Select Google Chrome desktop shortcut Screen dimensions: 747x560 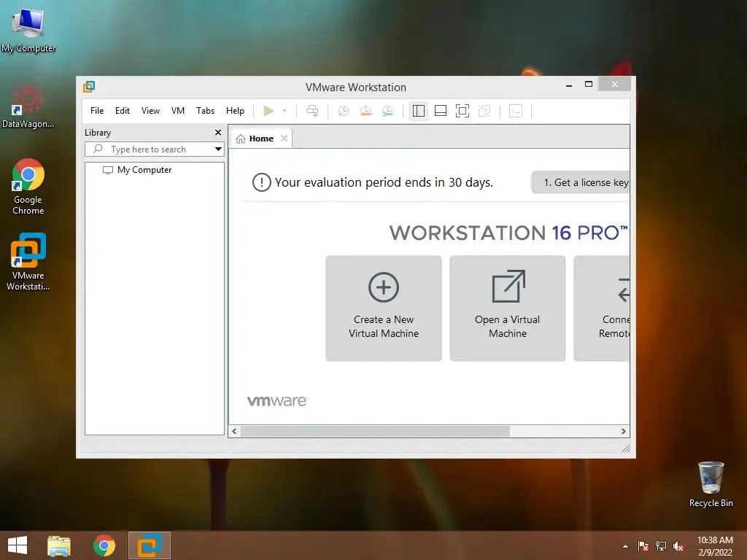[x=28, y=187]
